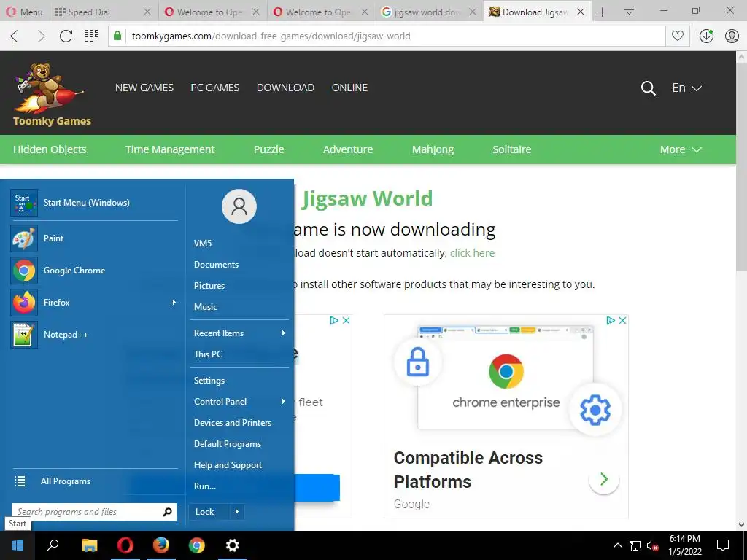Open the DOWNLOAD menu item
Viewport: 747px width, 560px height.
(285, 87)
